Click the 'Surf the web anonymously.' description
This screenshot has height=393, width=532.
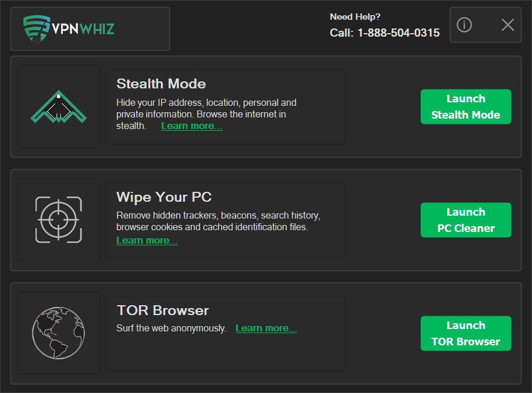click(x=172, y=328)
